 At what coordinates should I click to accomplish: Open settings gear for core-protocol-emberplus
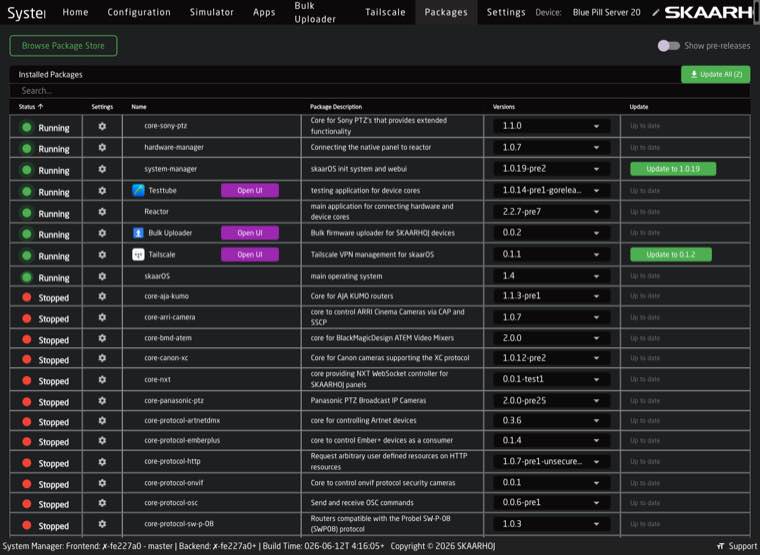(102, 440)
